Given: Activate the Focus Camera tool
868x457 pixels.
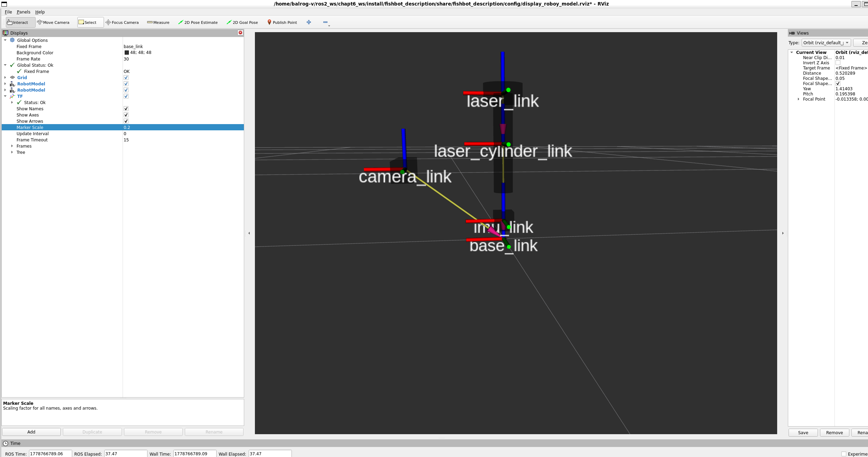Looking at the screenshot, I should pyautogui.click(x=122, y=22).
